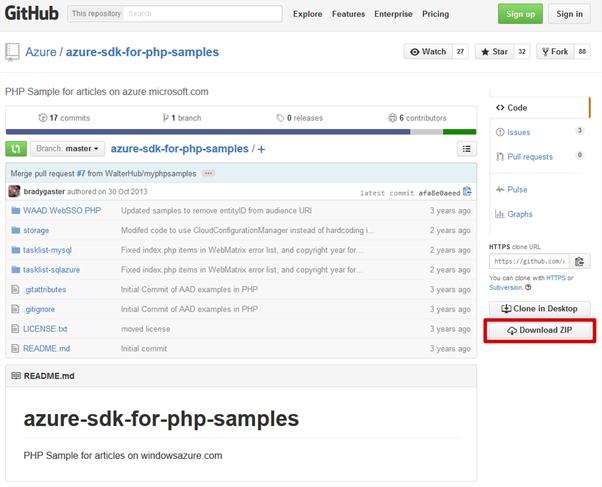
Task: Open the tasklist-sqlazure folder link
Action: coord(51,269)
